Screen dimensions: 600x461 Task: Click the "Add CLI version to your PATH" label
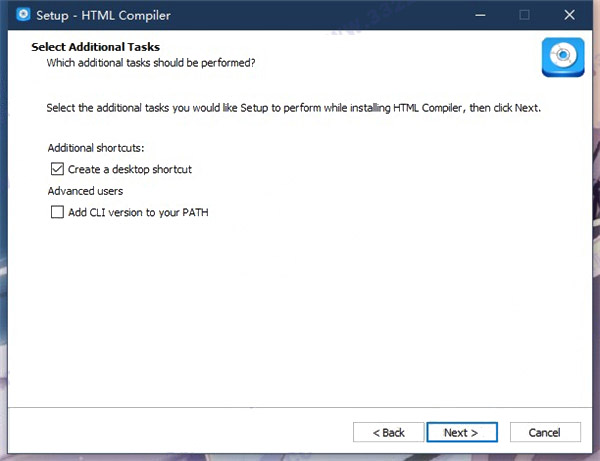[x=138, y=212]
